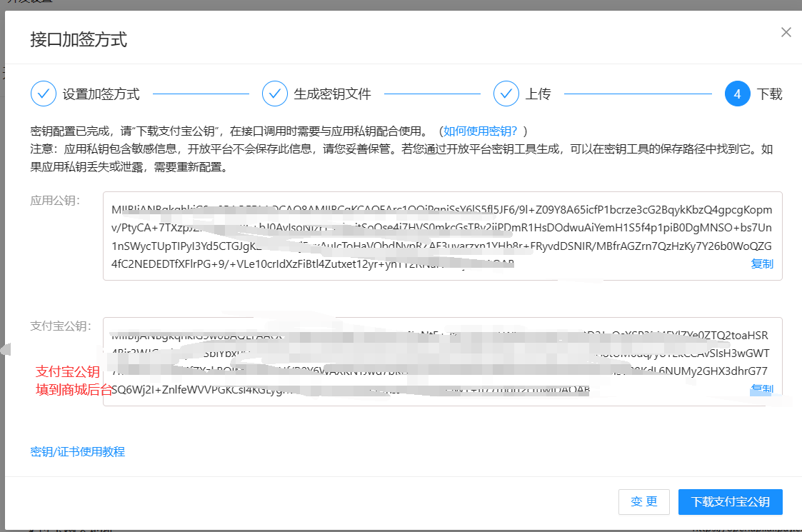Viewport: 802px width, 532px height.
Task: Click inside the 应用公钥 key text box
Action: tap(443, 236)
